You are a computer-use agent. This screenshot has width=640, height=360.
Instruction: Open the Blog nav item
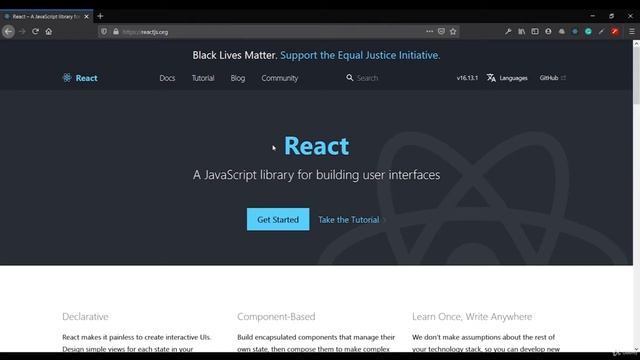coord(238,78)
